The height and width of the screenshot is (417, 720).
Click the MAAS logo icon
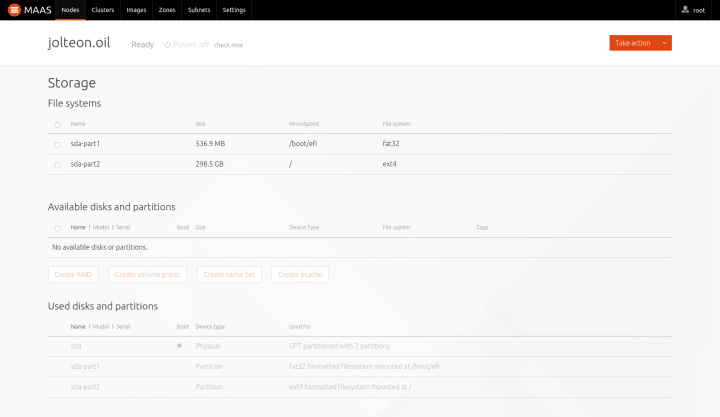click(x=14, y=10)
